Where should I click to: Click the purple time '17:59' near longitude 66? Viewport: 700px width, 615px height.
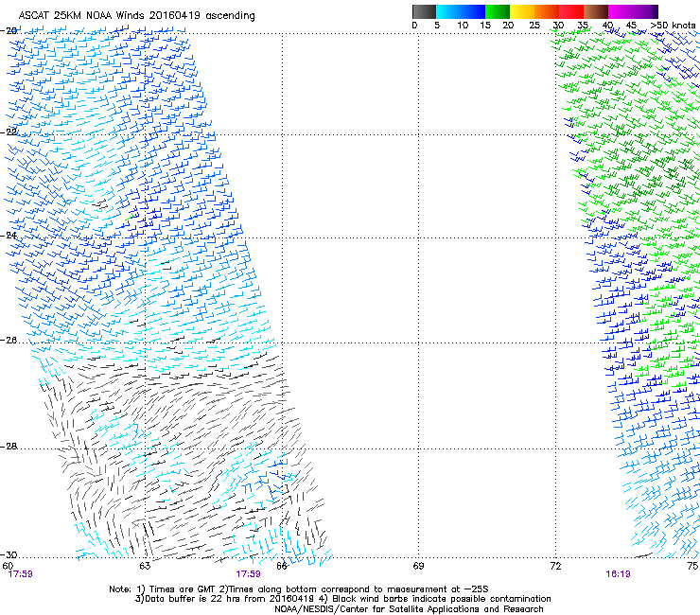[248, 574]
